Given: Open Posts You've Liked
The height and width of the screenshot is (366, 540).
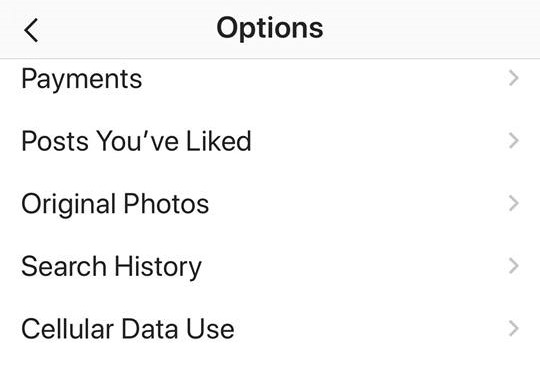Looking at the screenshot, I should (270, 141).
